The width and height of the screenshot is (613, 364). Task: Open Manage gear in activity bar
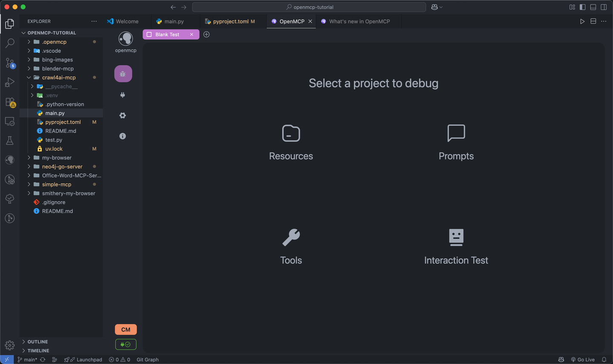[10, 345]
